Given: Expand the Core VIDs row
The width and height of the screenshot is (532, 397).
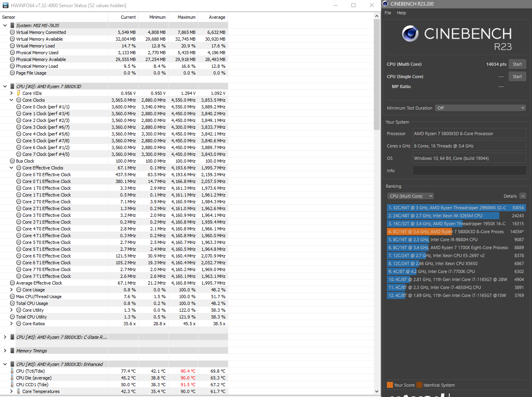Looking at the screenshot, I should [11, 93].
